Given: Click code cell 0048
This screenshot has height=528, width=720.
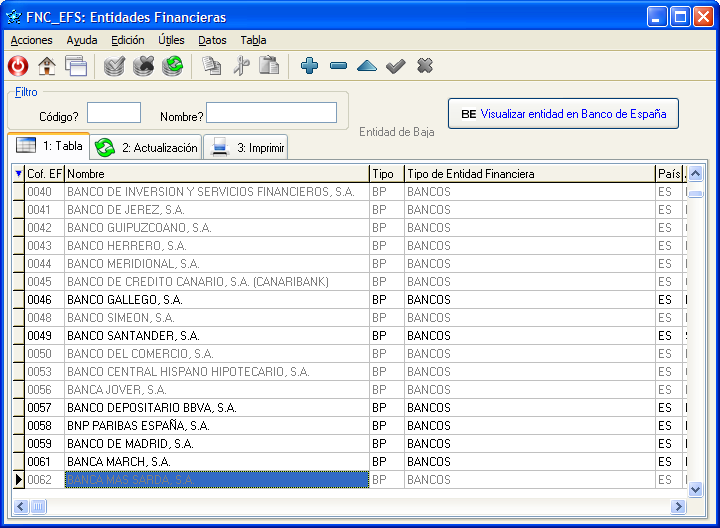Looking at the screenshot, I should (44, 317).
